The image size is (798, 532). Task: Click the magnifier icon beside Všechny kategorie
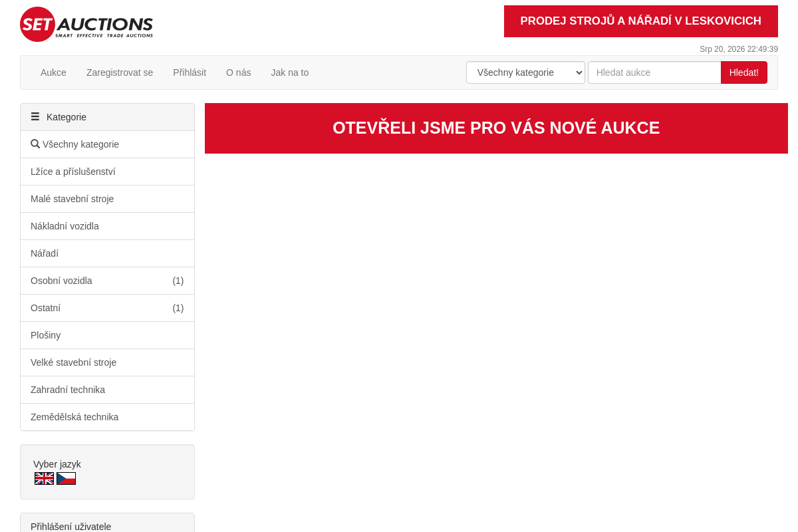click(35, 144)
